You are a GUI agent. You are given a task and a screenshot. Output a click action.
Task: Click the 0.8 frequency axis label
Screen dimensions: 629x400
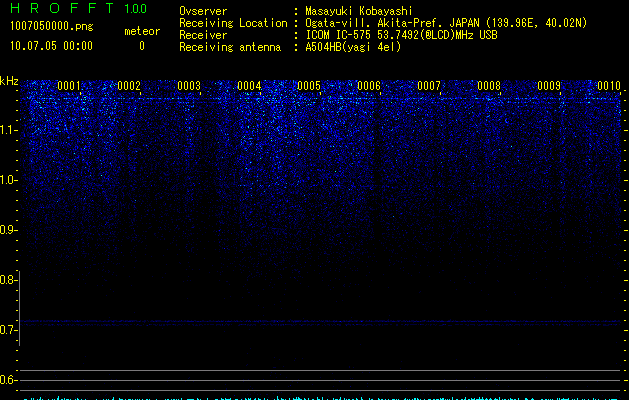[x=8, y=280]
